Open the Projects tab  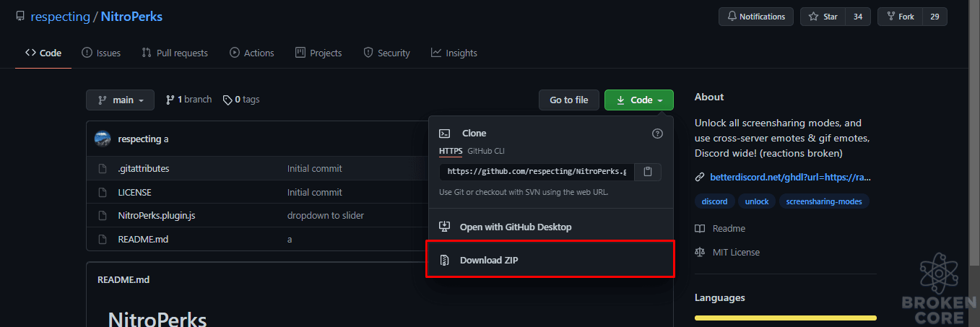click(318, 53)
